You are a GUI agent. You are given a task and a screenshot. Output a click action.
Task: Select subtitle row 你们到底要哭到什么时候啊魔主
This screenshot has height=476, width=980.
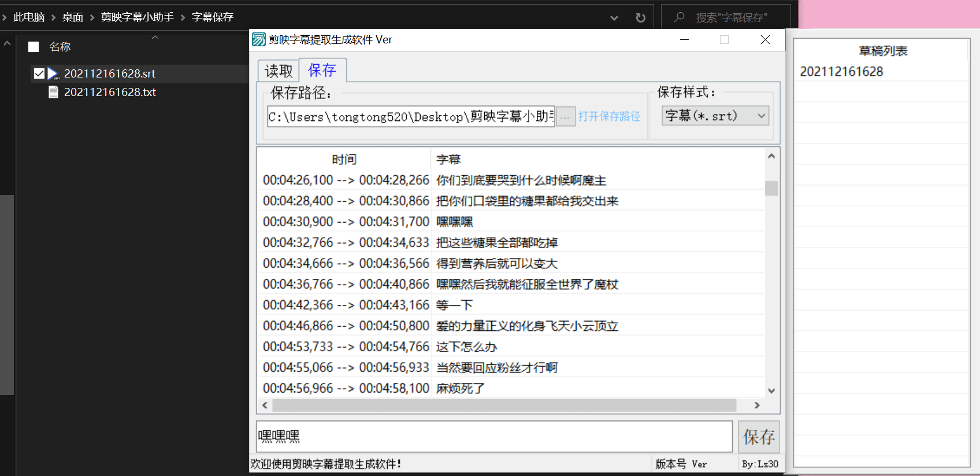click(x=511, y=180)
